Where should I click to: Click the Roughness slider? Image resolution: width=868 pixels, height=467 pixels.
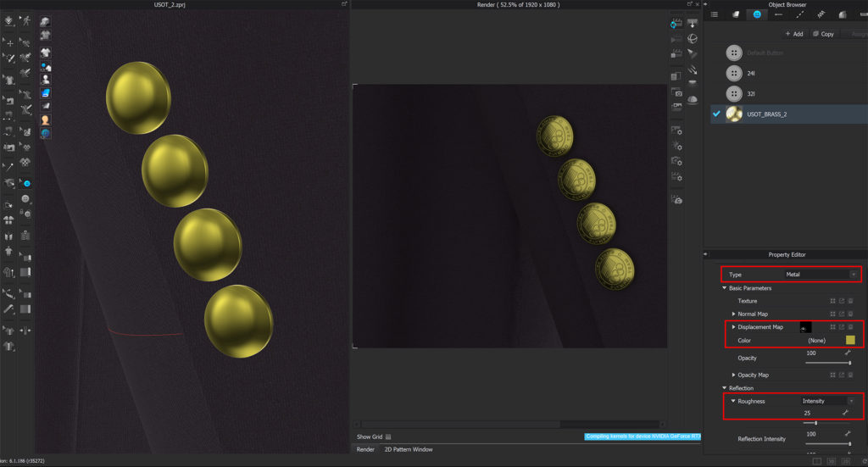tap(827, 423)
